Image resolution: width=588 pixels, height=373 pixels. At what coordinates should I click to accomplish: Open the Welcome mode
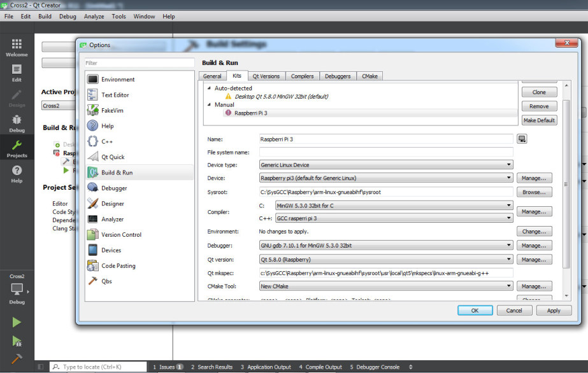[x=17, y=48]
